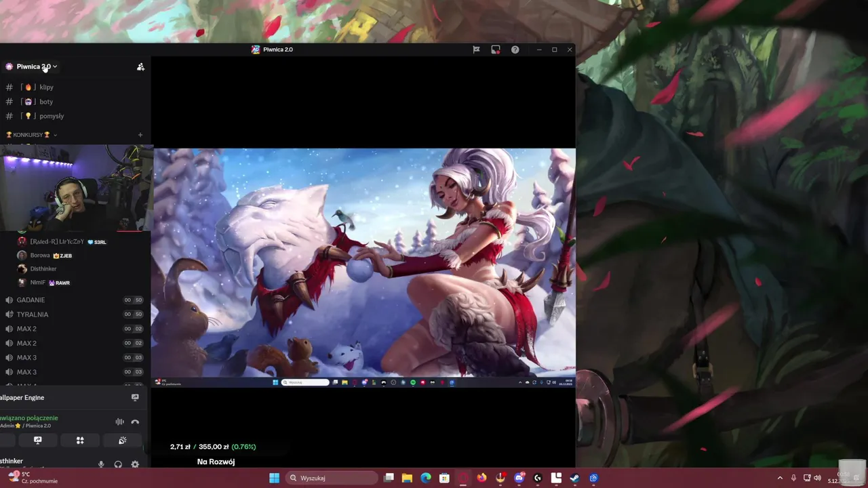The height and width of the screenshot is (488, 868).
Task: Join the GADANIE voice channel
Action: click(x=75, y=300)
